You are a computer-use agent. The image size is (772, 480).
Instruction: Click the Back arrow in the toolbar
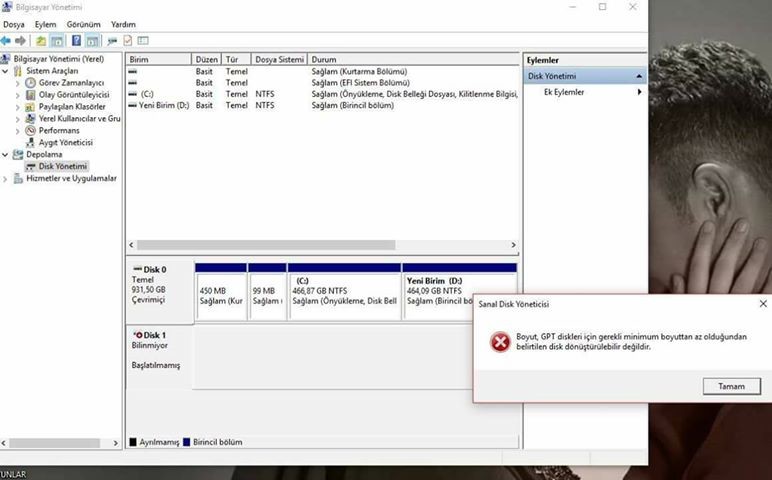pos(7,41)
